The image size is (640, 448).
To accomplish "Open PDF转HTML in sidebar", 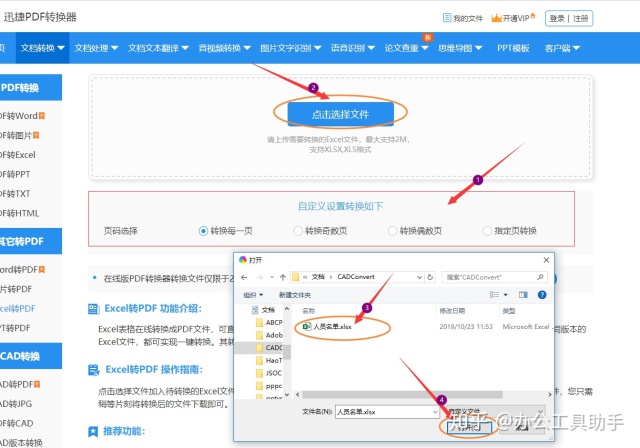I will 20,213.
